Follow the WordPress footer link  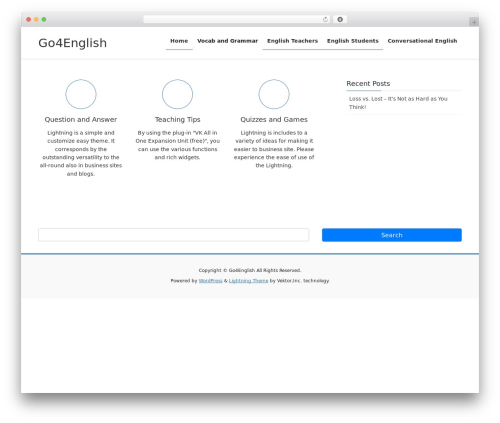[x=210, y=281]
